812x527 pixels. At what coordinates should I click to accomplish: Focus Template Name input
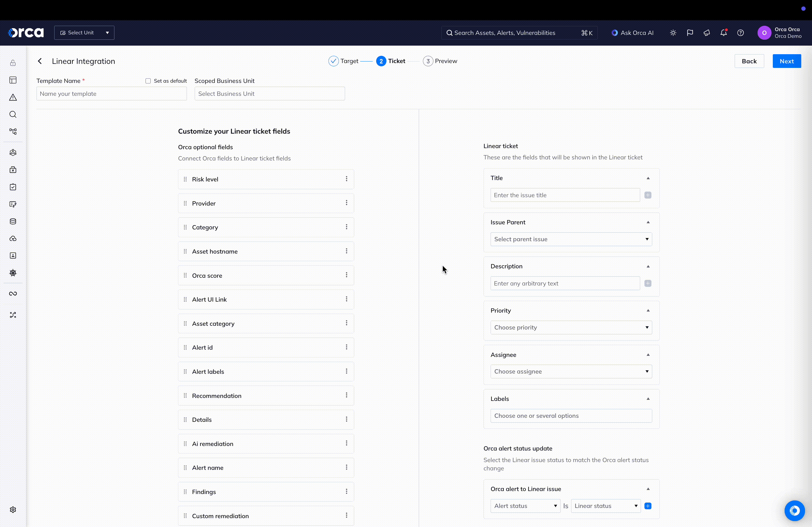click(x=111, y=94)
